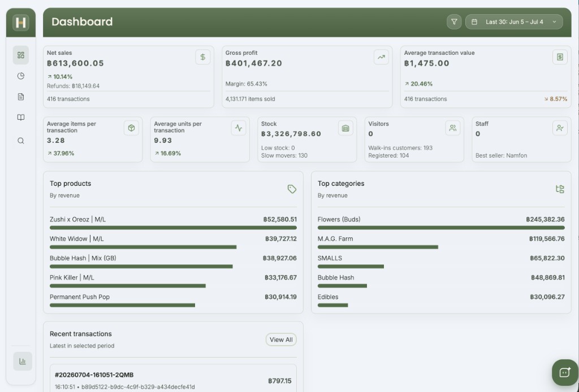579x392 pixels.
Task: Click Registered: 104 text
Action: point(388,156)
